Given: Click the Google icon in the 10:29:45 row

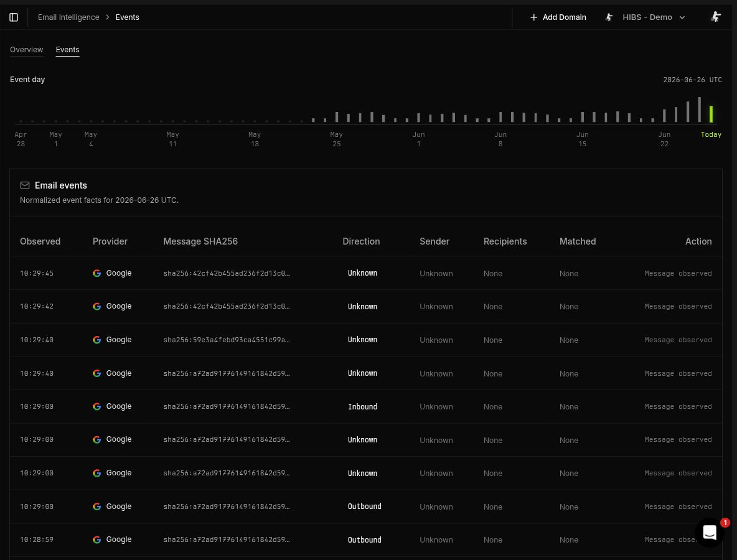Looking at the screenshot, I should pyautogui.click(x=97, y=273).
